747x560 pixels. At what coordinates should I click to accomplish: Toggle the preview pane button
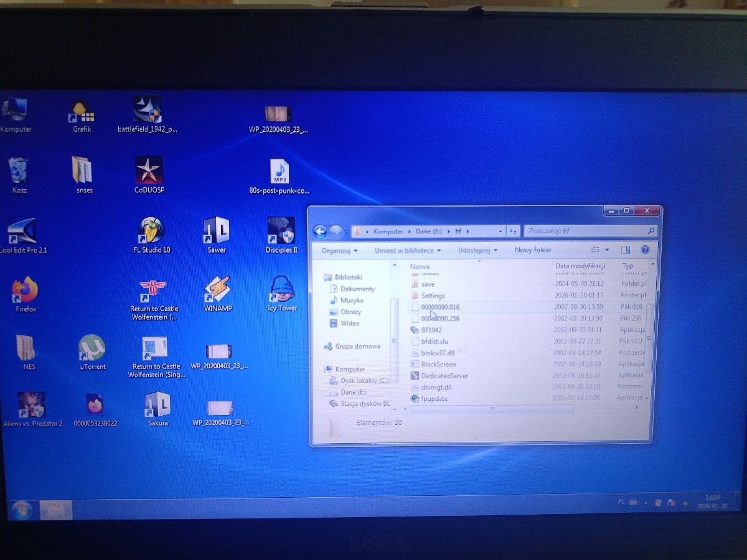point(625,250)
